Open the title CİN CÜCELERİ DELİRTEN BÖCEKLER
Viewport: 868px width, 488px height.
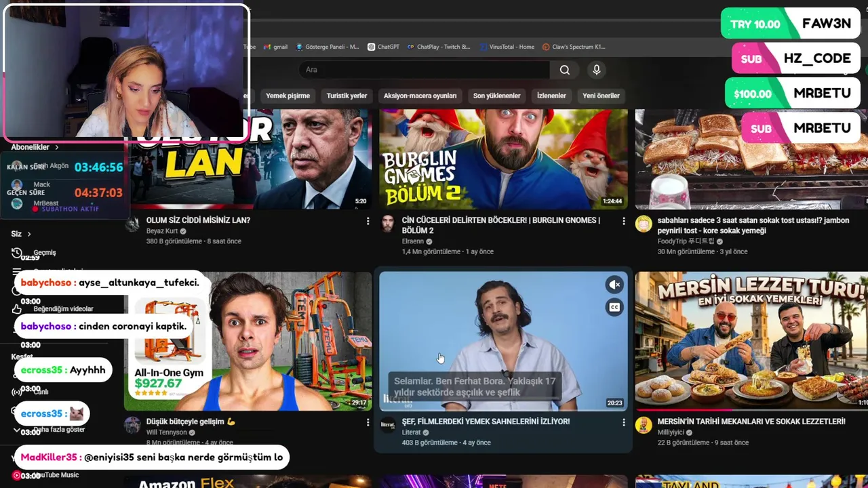click(500, 225)
